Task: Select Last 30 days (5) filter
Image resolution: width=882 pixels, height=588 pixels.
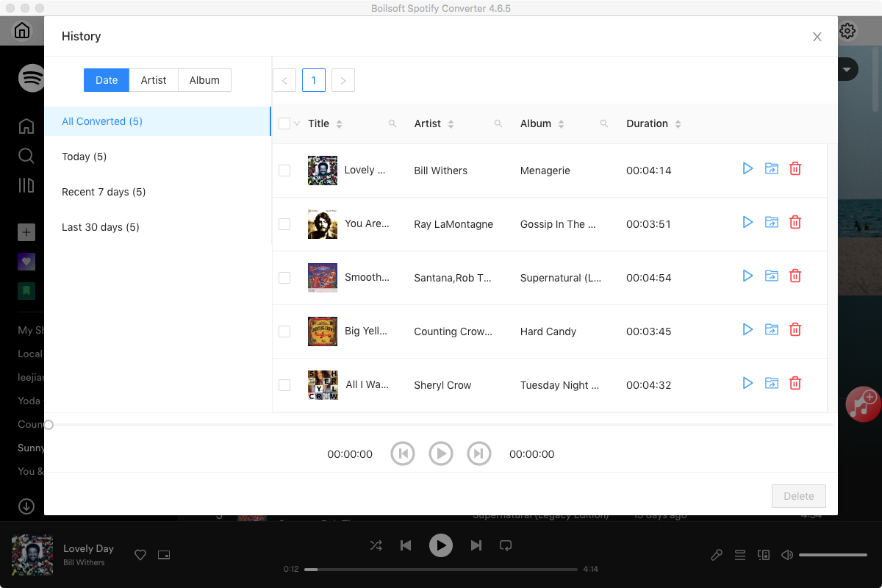Action: click(x=157, y=227)
